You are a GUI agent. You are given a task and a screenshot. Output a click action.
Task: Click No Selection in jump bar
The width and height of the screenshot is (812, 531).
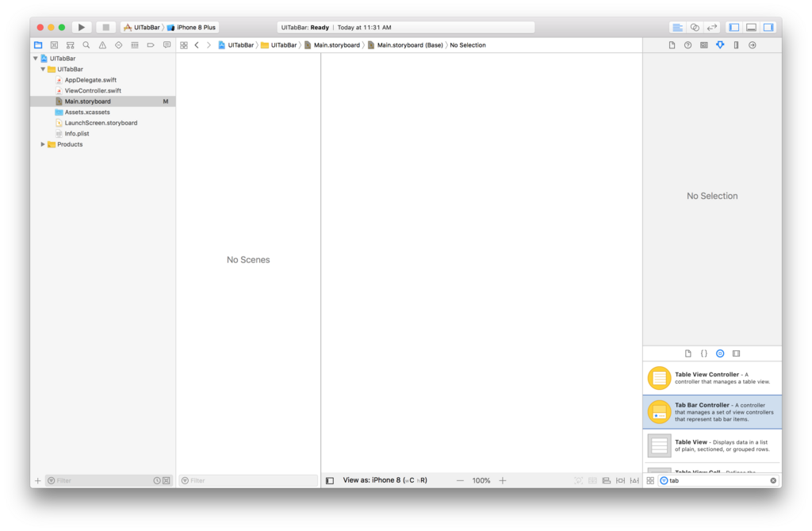pyautogui.click(x=468, y=45)
